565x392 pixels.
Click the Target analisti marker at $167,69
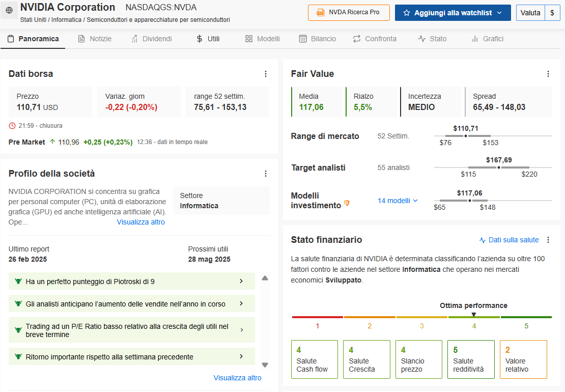pyautogui.click(x=499, y=167)
